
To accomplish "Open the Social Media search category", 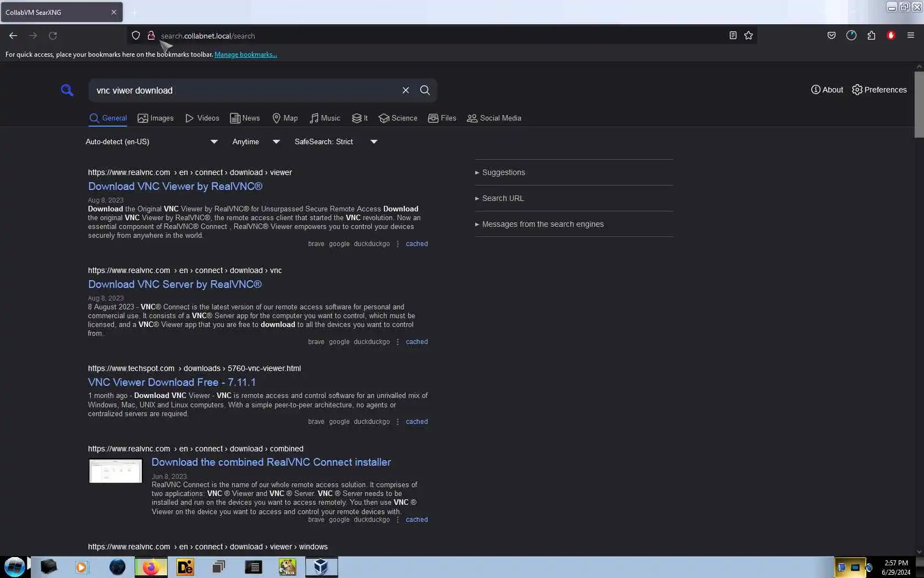I will point(494,118).
